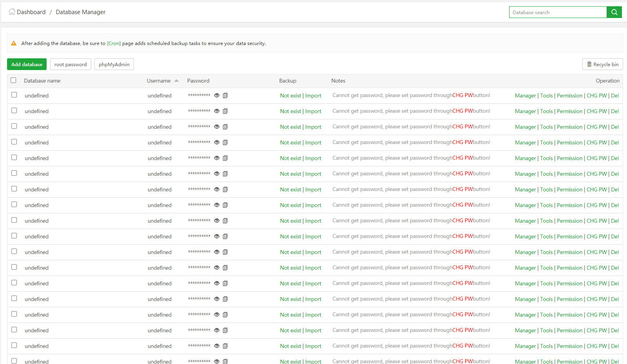Reveal password using fifth row's eye icon
Screen dimensions: 627x364
(x=217, y=158)
